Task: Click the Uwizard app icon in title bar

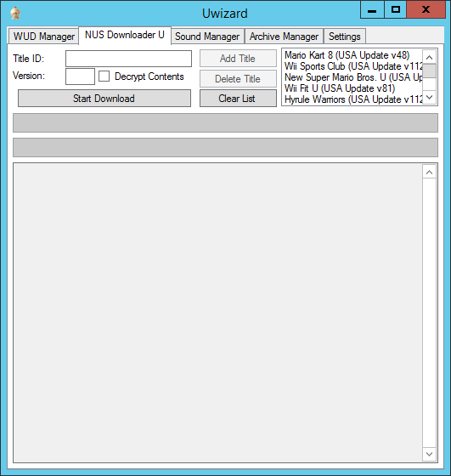Action: [15, 14]
